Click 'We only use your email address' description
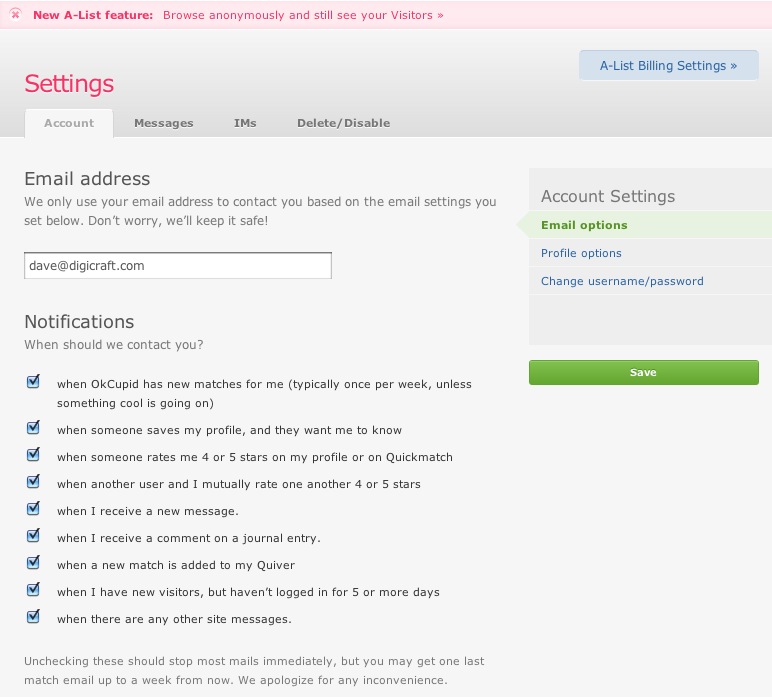772x697 pixels. coord(260,211)
